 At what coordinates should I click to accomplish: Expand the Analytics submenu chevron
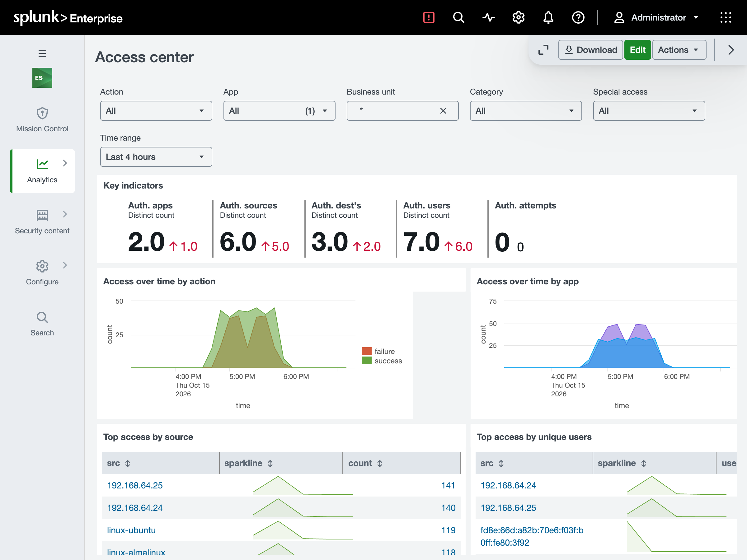click(65, 163)
